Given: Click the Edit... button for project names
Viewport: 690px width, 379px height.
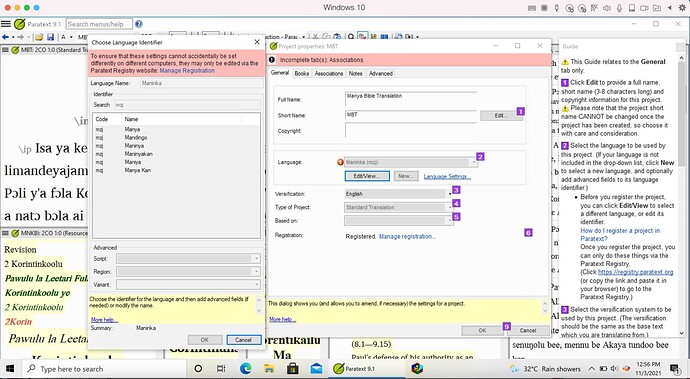Looking at the screenshot, I should coord(501,115).
